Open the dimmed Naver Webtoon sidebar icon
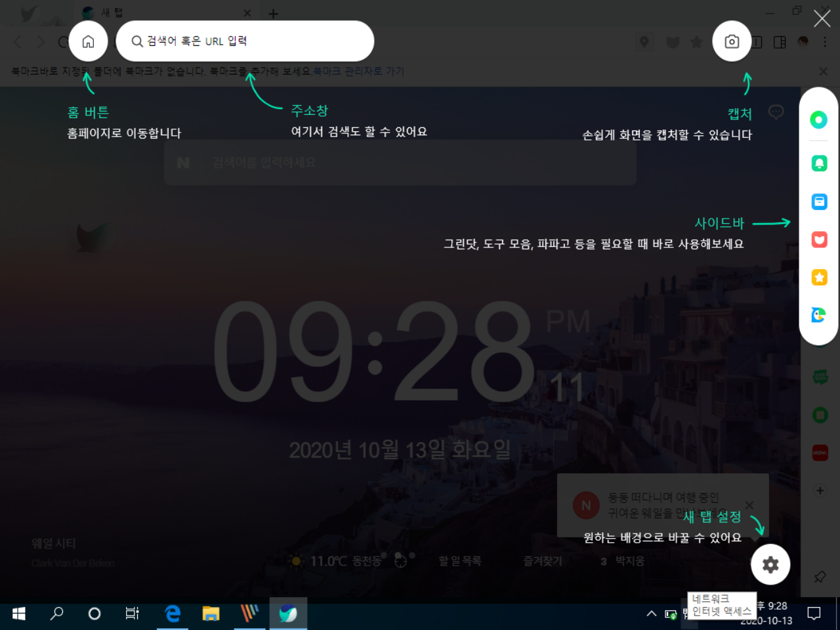Image resolution: width=840 pixels, height=630 pixels. pos(820,377)
